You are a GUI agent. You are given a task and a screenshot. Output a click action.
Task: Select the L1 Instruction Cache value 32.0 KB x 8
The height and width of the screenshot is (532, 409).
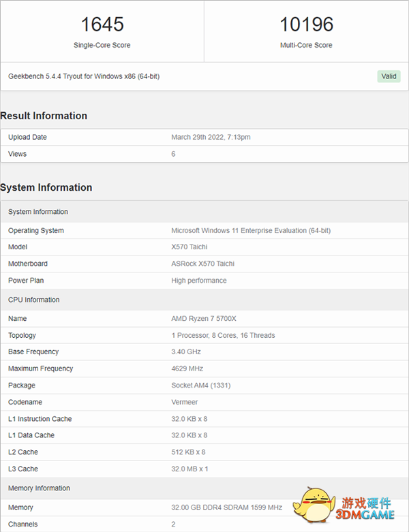189,419
